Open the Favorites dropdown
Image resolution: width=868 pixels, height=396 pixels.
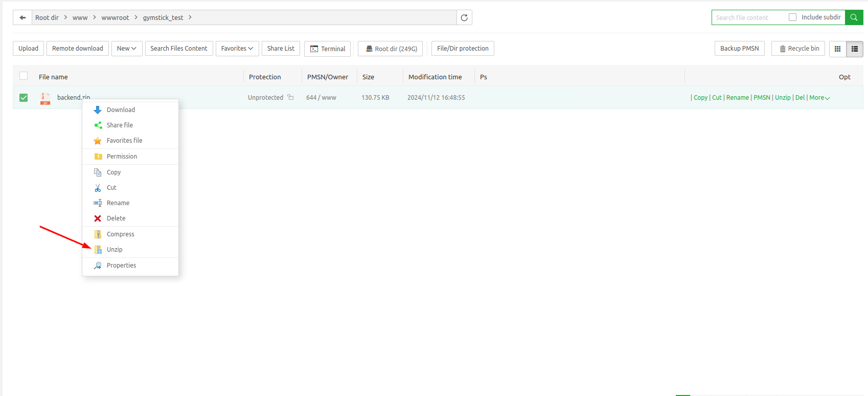[x=237, y=49]
